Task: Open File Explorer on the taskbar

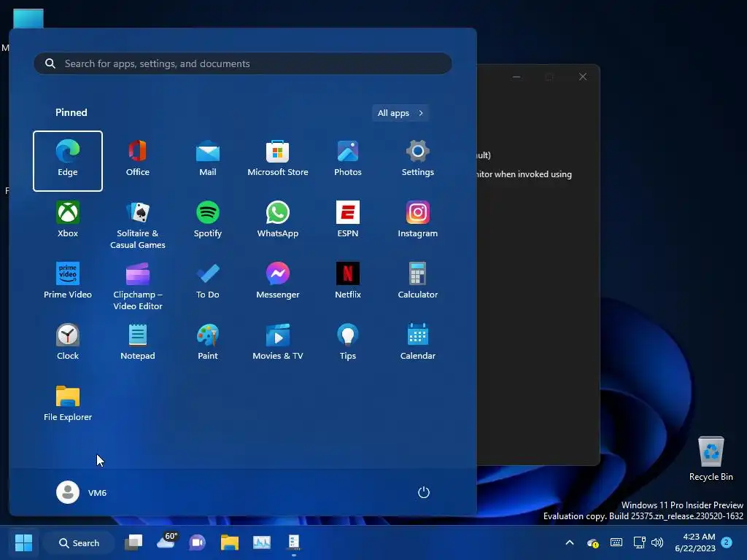Action: (x=230, y=542)
